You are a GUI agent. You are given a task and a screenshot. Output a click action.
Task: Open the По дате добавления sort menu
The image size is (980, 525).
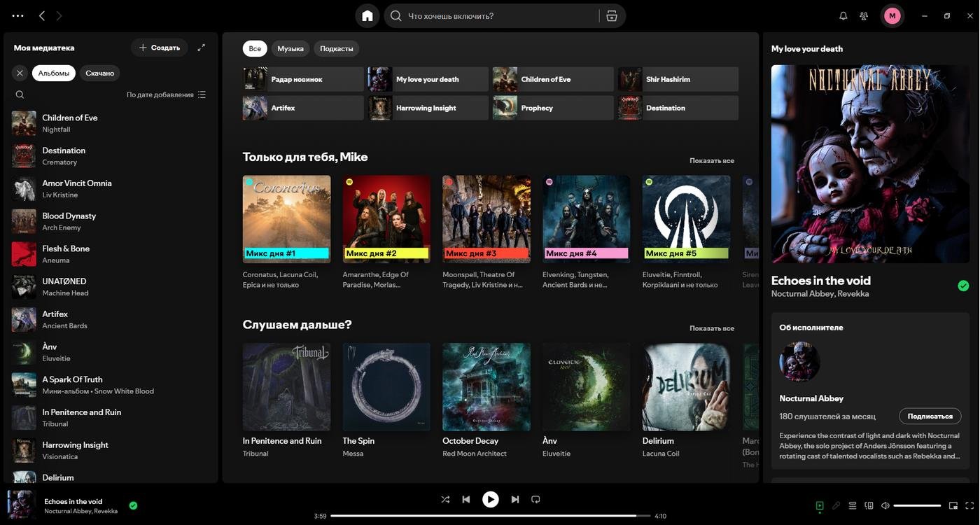coord(167,94)
